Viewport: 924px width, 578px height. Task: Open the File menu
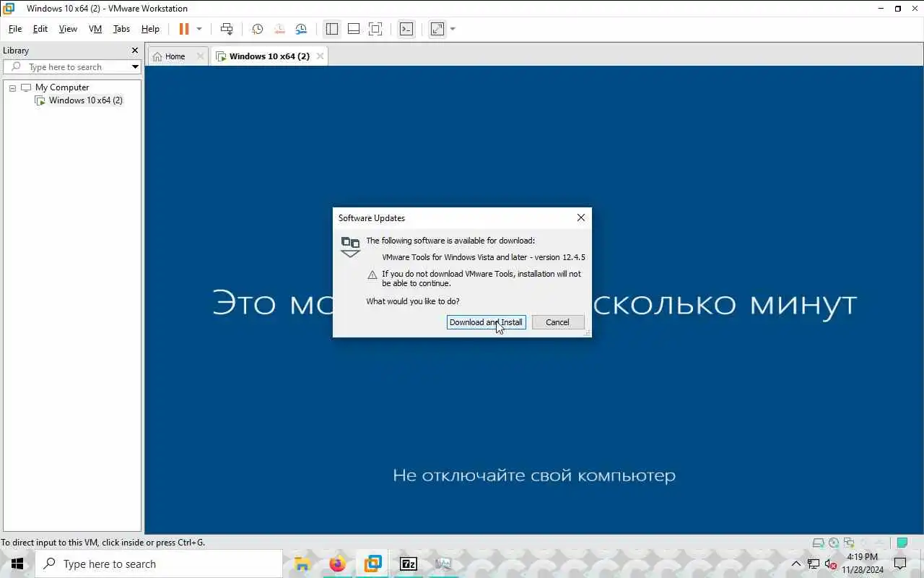point(15,29)
